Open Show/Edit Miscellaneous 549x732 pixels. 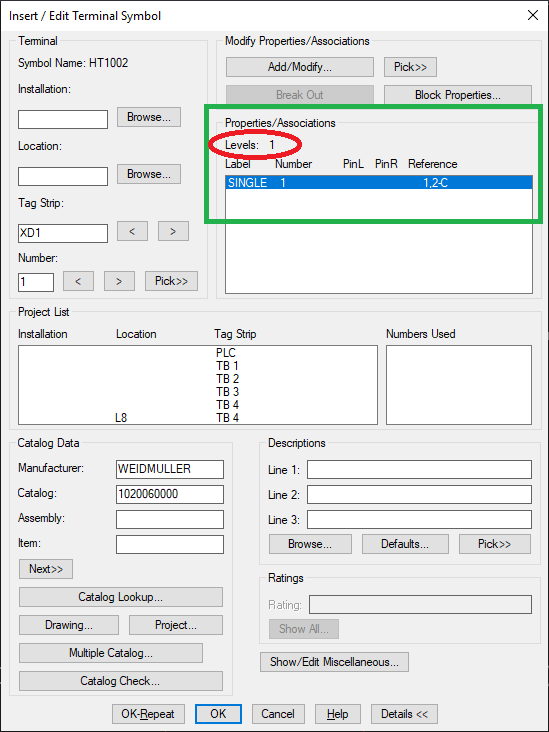click(334, 662)
